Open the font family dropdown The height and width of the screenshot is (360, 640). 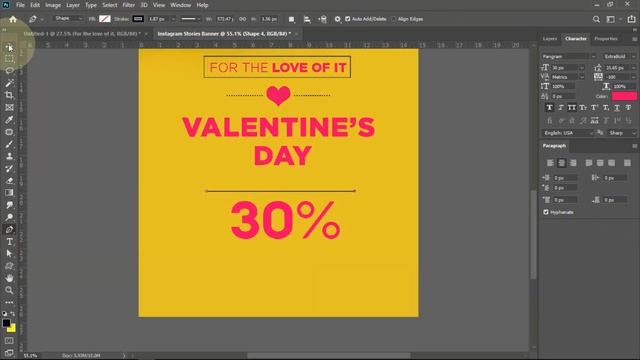pyautogui.click(x=569, y=56)
